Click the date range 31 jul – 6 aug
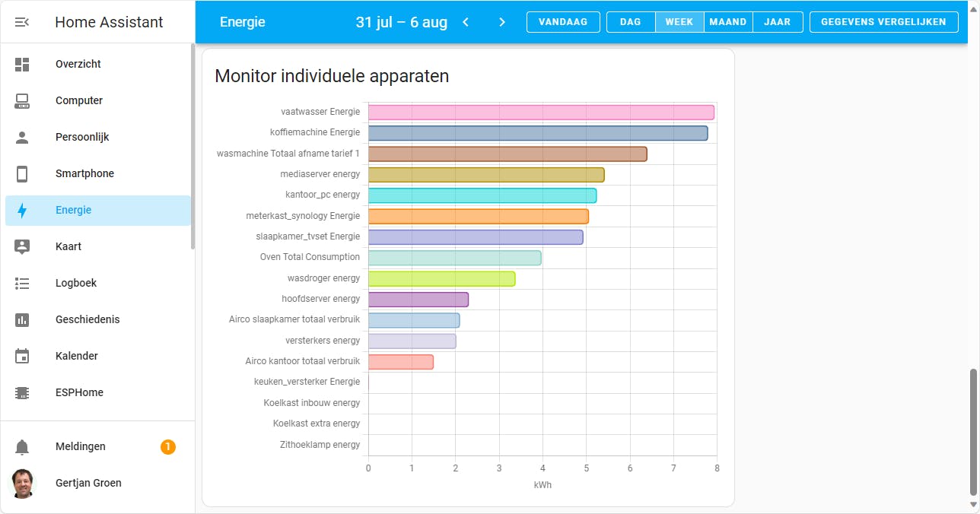This screenshot has height=514, width=980. (402, 22)
